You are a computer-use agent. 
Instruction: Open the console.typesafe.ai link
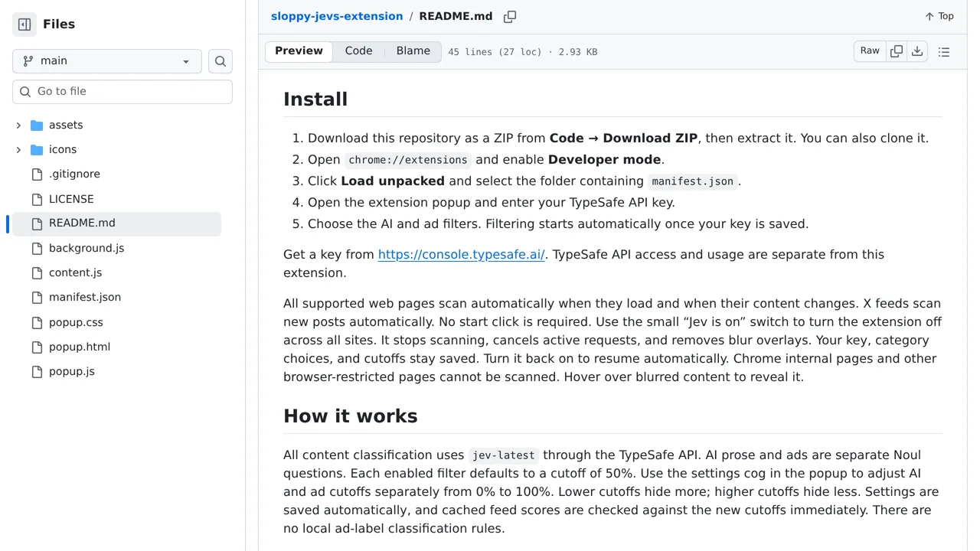[462, 254]
